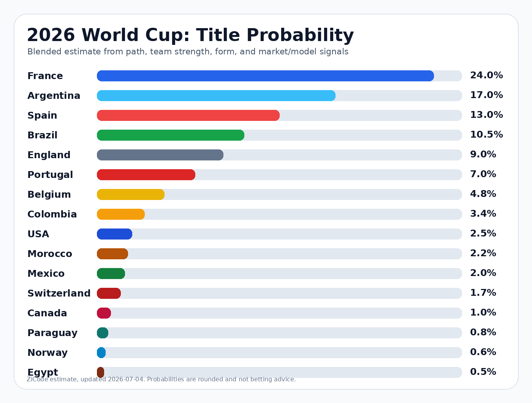Click the blended estimate subtitle
Viewport: 532px width, 403px height.
pyautogui.click(x=188, y=52)
